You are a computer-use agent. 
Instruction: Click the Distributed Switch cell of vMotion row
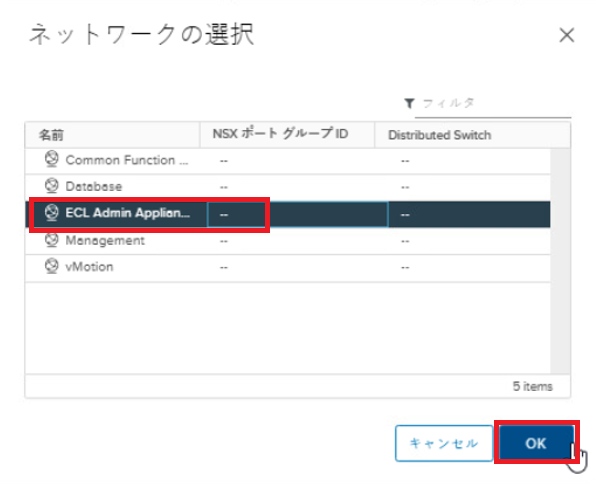(x=469, y=268)
